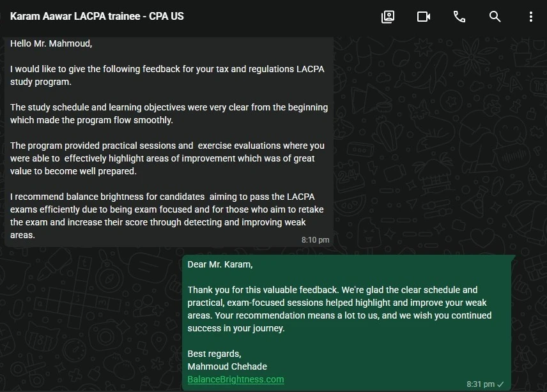Open the three-dot more options menu

pos(530,17)
